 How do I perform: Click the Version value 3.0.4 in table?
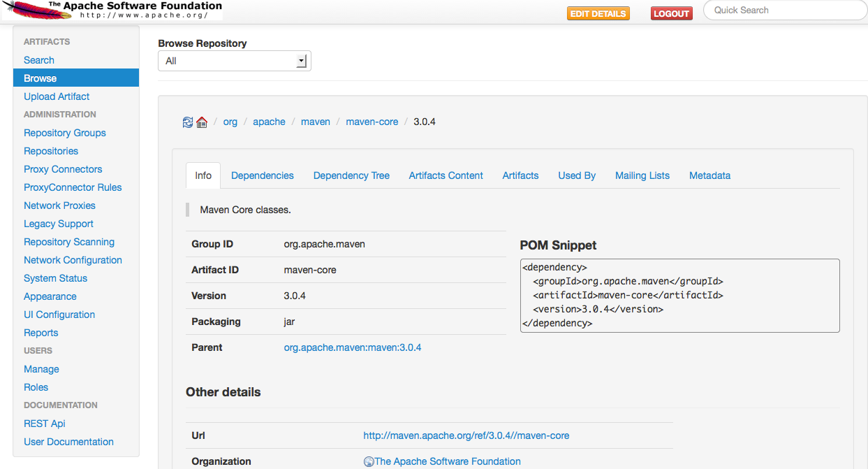295,296
